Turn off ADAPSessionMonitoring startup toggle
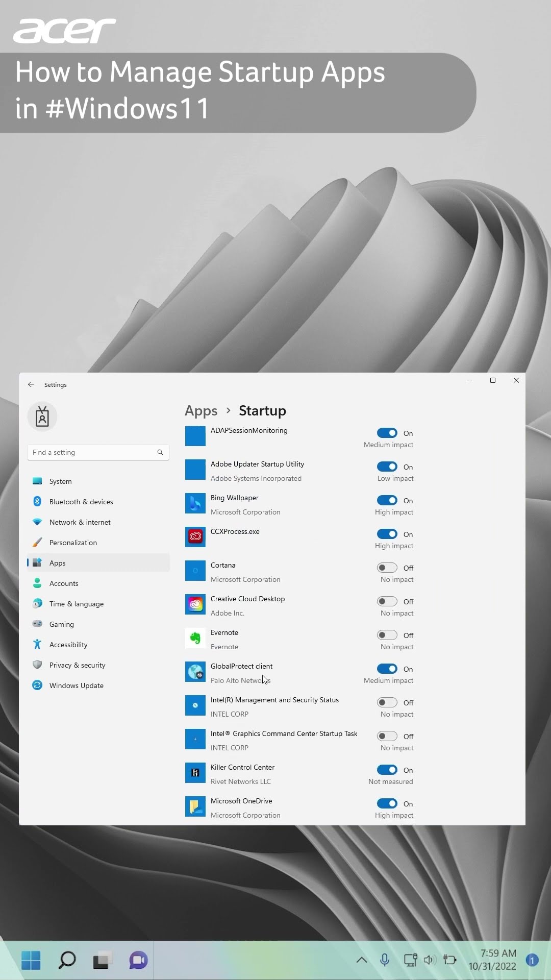The width and height of the screenshot is (551, 980). click(x=387, y=433)
